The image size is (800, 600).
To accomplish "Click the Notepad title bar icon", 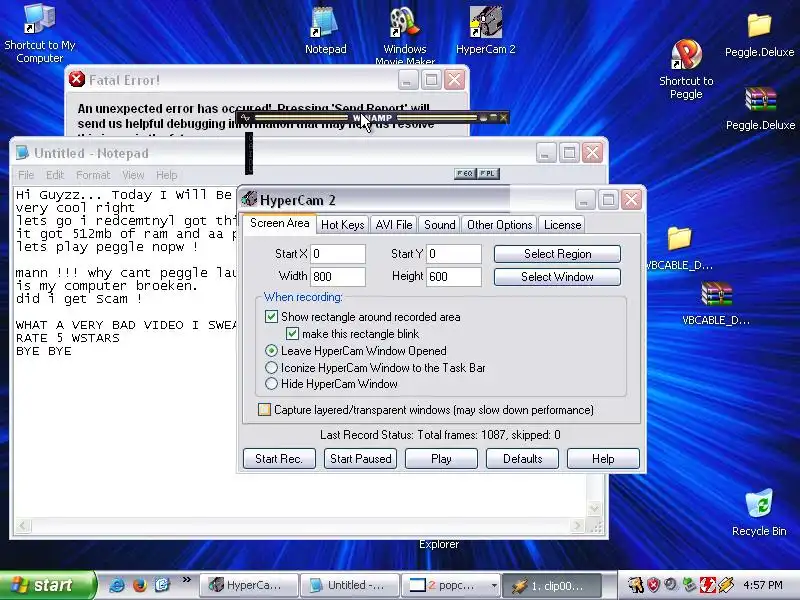I will 22,153.
